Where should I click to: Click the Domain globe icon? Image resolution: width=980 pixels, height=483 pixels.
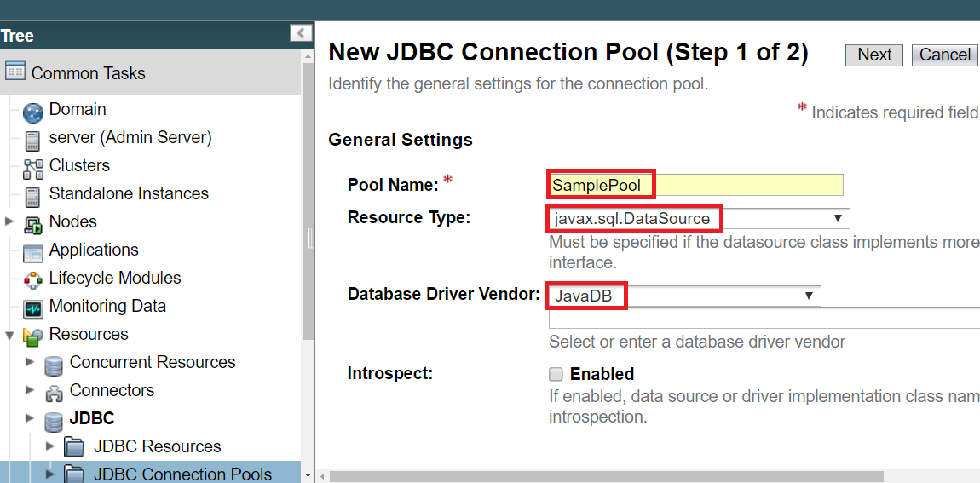click(32, 112)
